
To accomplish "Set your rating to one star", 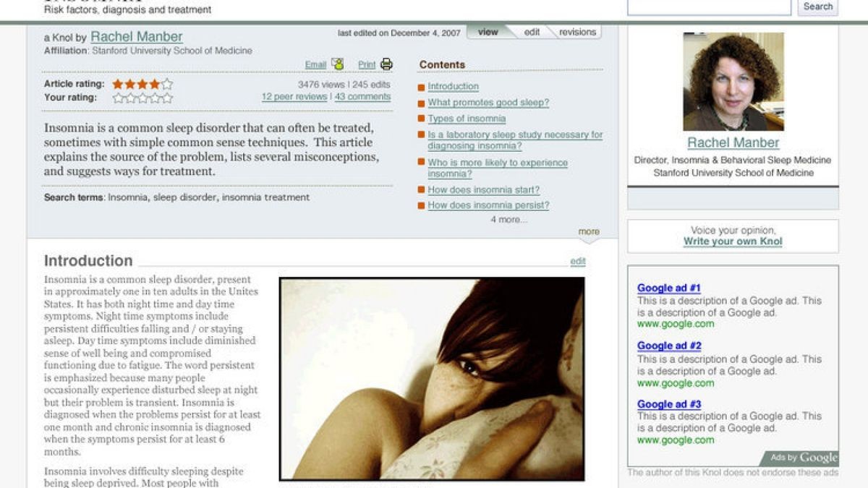I will (118, 98).
